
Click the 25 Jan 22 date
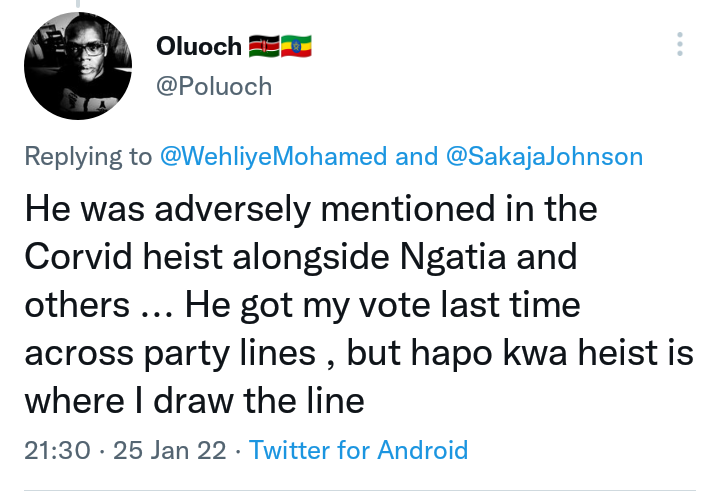point(169,450)
